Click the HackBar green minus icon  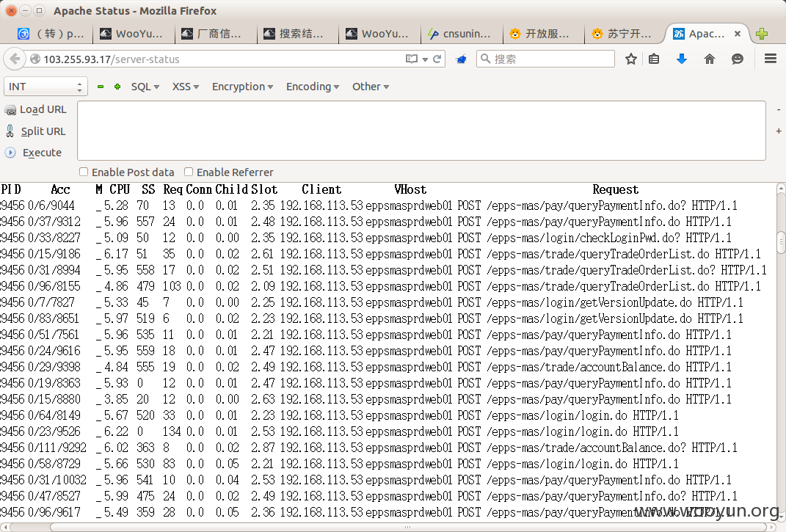(101, 87)
